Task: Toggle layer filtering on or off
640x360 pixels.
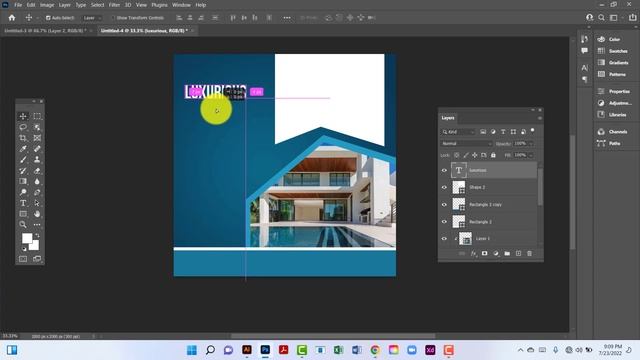Action: [x=532, y=131]
